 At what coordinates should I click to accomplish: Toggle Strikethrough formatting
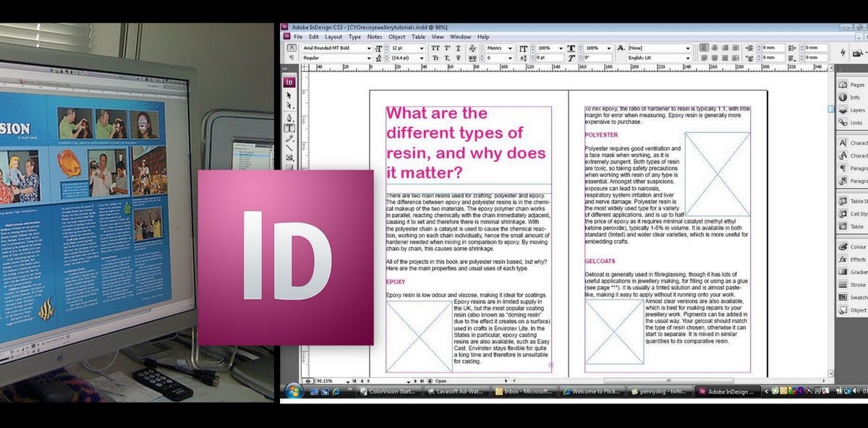tap(458, 58)
